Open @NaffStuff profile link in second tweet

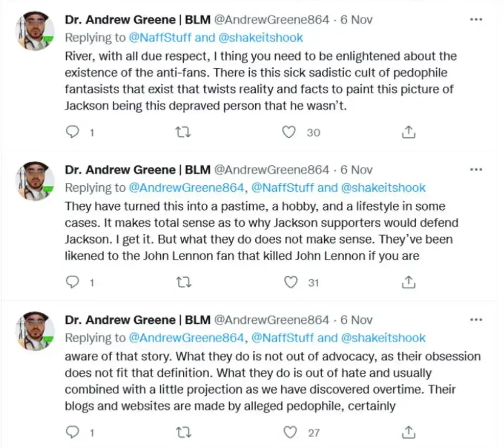pos(282,187)
